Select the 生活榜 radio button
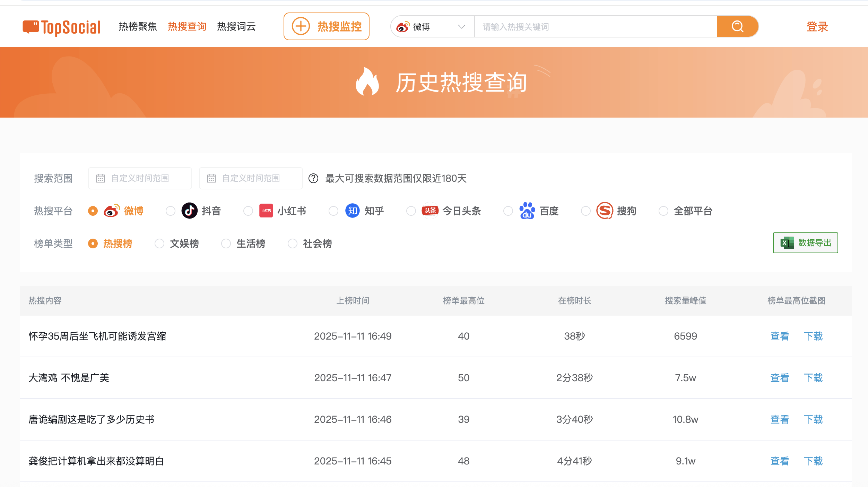This screenshot has width=868, height=487. pyautogui.click(x=226, y=243)
